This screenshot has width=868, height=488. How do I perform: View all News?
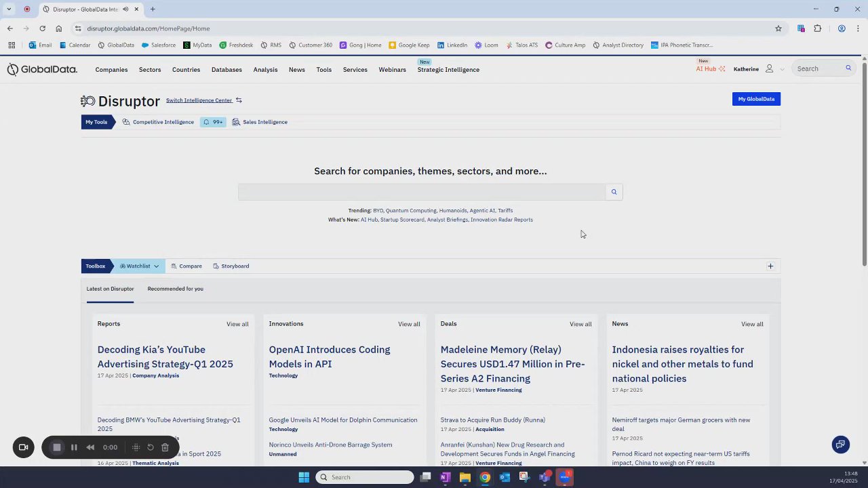[x=752, y=324]
